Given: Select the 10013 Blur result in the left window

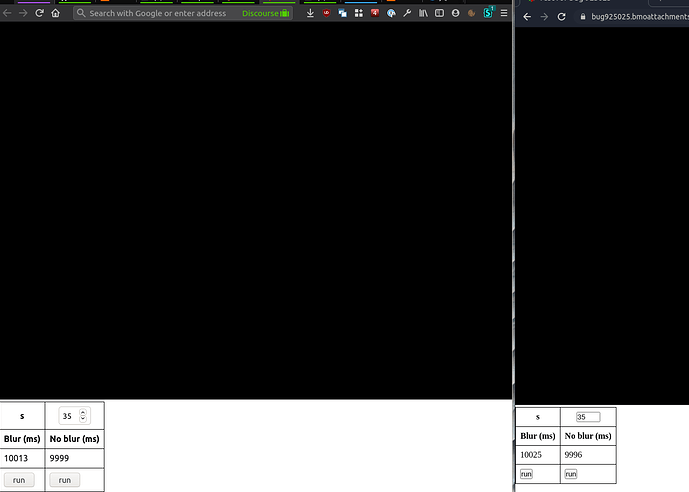Looking at the screenshot, I should (16, 458).
